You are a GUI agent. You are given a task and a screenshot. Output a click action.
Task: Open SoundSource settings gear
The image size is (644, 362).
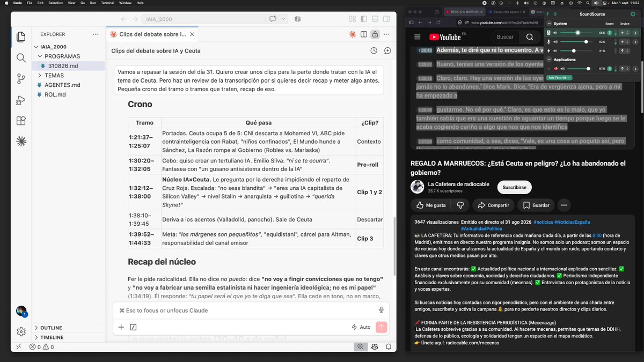(x=633, y=14)
